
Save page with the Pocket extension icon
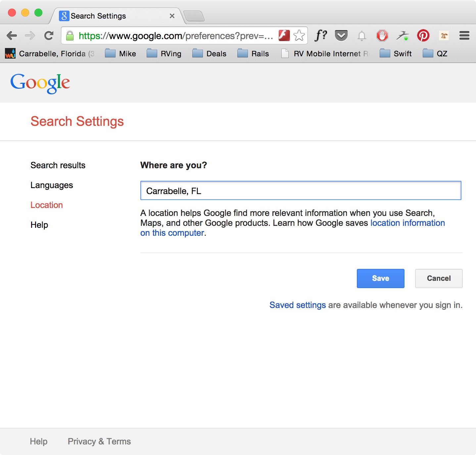tap(341, 35)
